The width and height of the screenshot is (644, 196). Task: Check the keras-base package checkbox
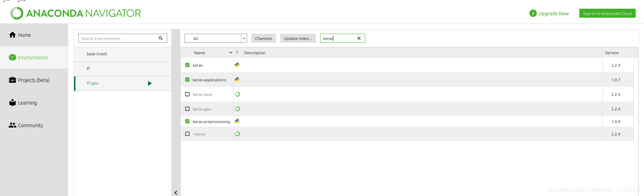click(187, 94)
